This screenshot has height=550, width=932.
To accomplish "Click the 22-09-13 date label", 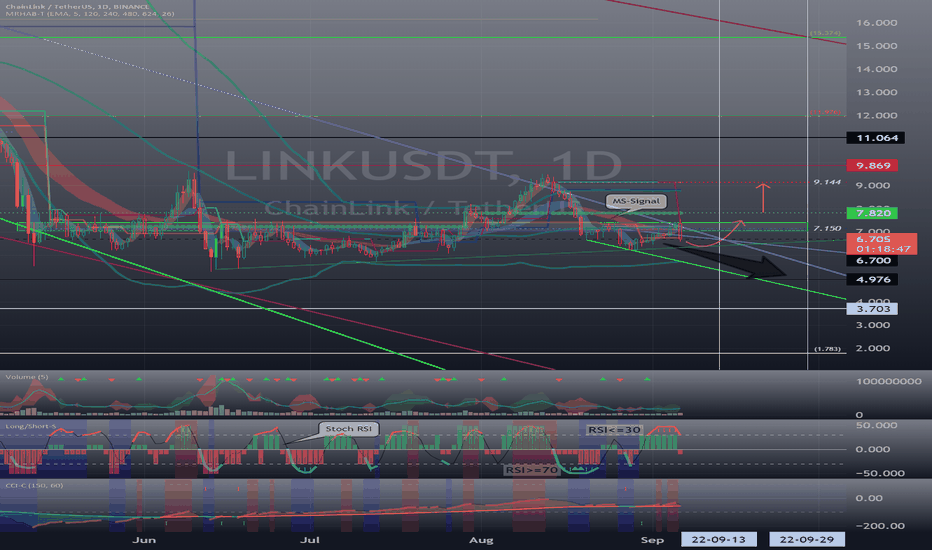I will pyautogui.click(x=719, y=539).
